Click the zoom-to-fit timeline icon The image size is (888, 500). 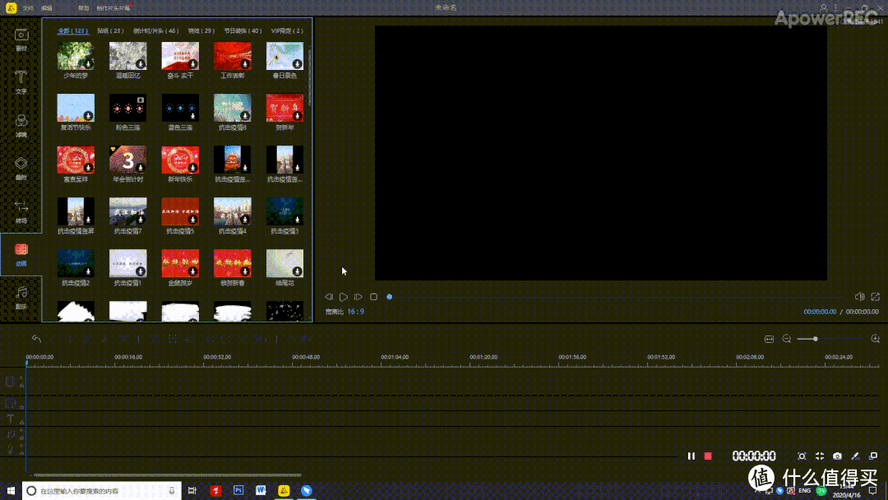click(769, 339)
